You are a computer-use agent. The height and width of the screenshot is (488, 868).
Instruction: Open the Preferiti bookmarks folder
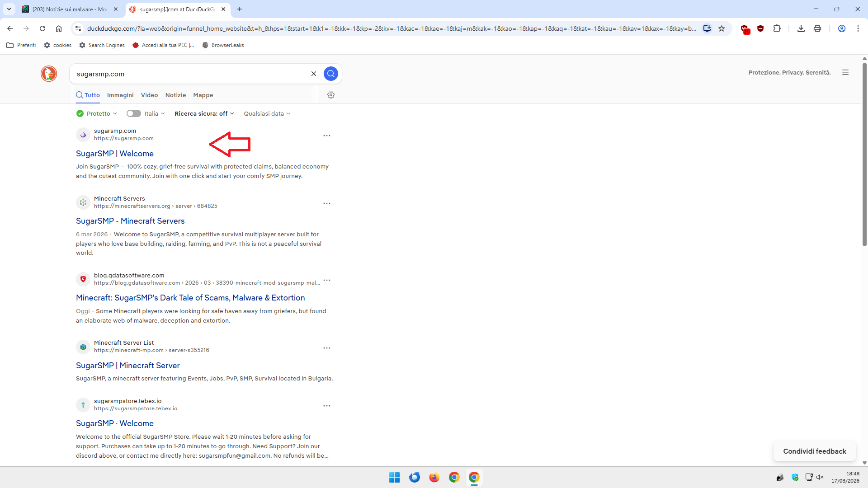click(x=21, y=45)
